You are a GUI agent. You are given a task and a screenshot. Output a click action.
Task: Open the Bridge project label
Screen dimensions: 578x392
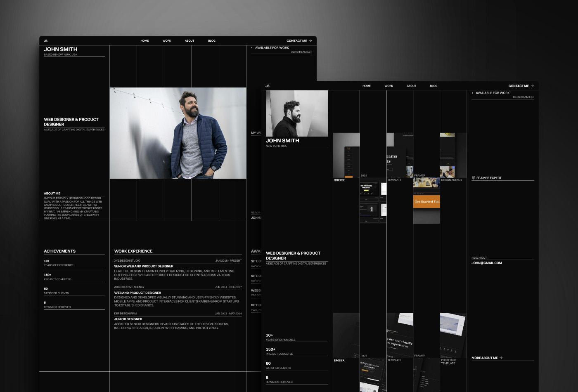coord(339,180)
